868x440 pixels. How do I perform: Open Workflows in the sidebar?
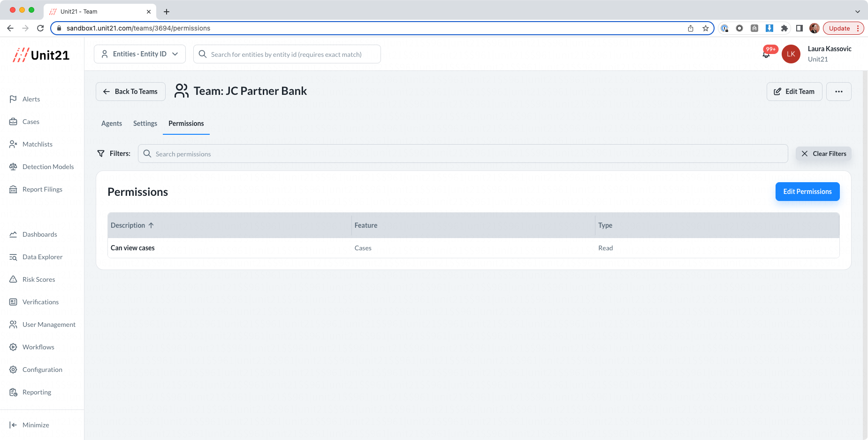coord(31,347)
